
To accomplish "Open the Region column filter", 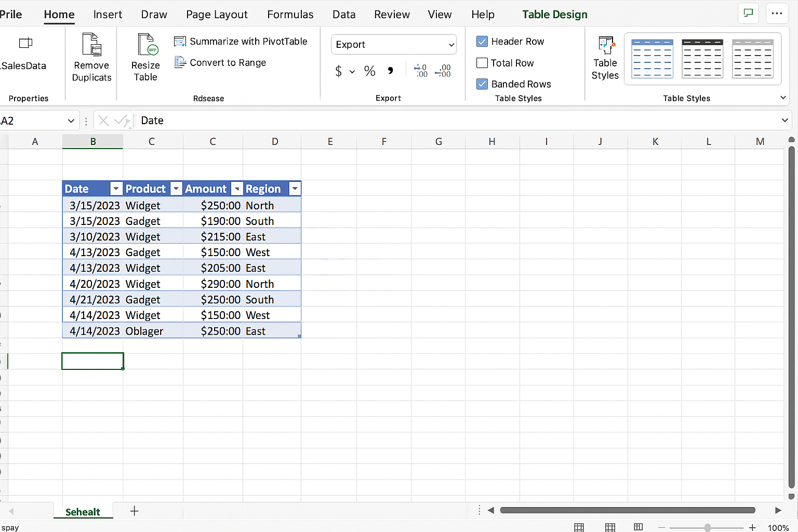I will point(295,189).
